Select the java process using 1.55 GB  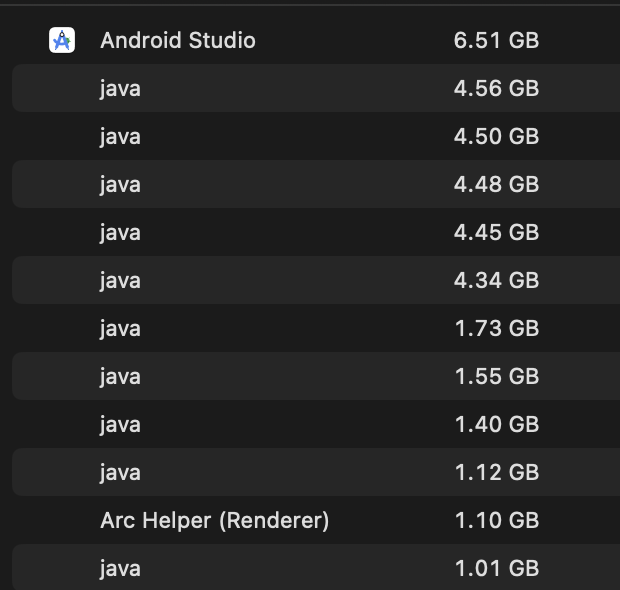[x=120, y=376]
